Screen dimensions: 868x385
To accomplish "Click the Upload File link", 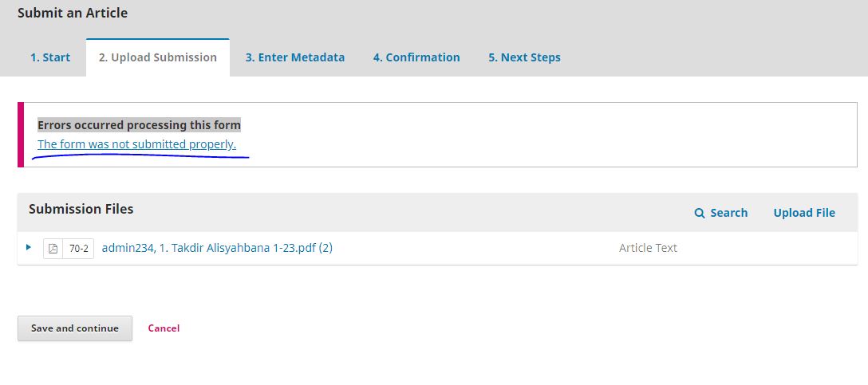I will coord(804,213).
